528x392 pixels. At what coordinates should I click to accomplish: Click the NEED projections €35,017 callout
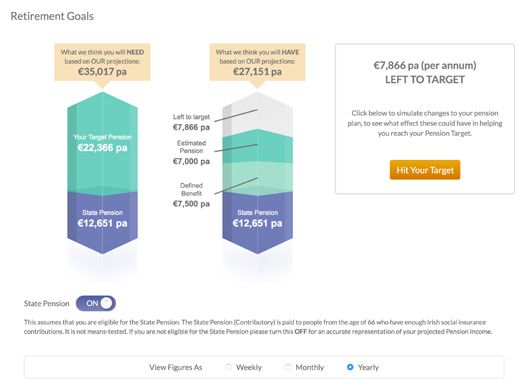102,62
